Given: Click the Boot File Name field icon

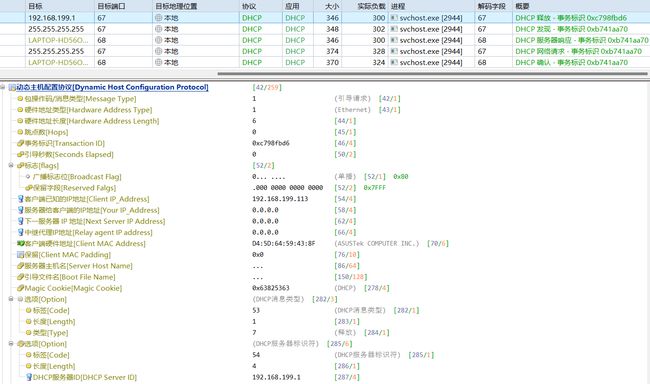Looking at the screenshot, I should click(x=20, y=277).
